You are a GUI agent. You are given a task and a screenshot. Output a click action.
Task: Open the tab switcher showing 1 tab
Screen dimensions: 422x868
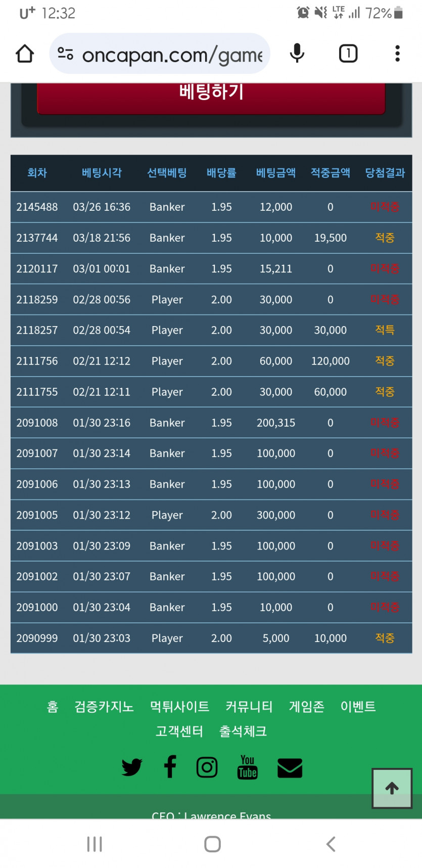tap(348, 54)
